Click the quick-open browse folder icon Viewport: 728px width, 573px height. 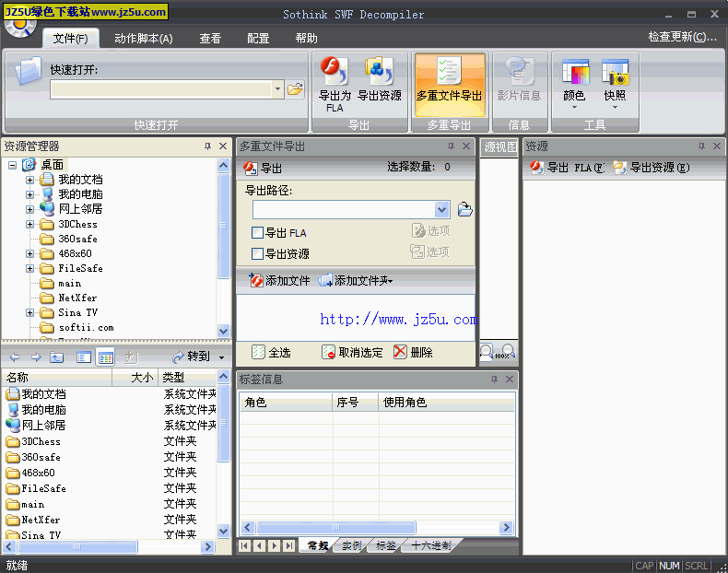295,88
